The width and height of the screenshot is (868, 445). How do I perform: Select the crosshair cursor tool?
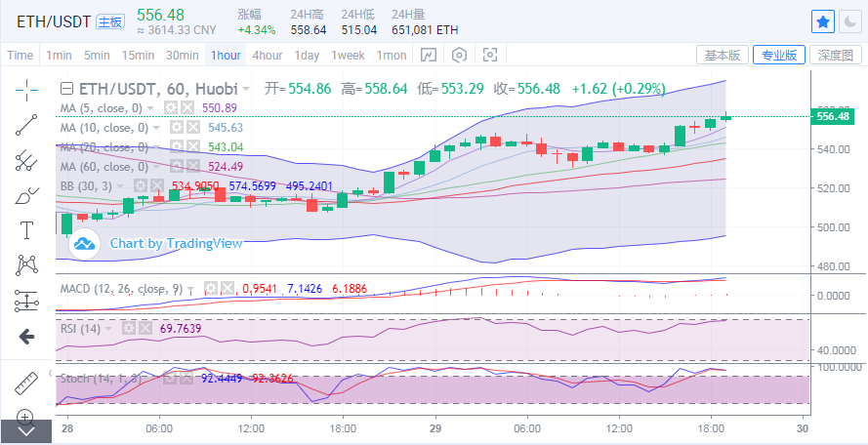[x=26, y=90]
